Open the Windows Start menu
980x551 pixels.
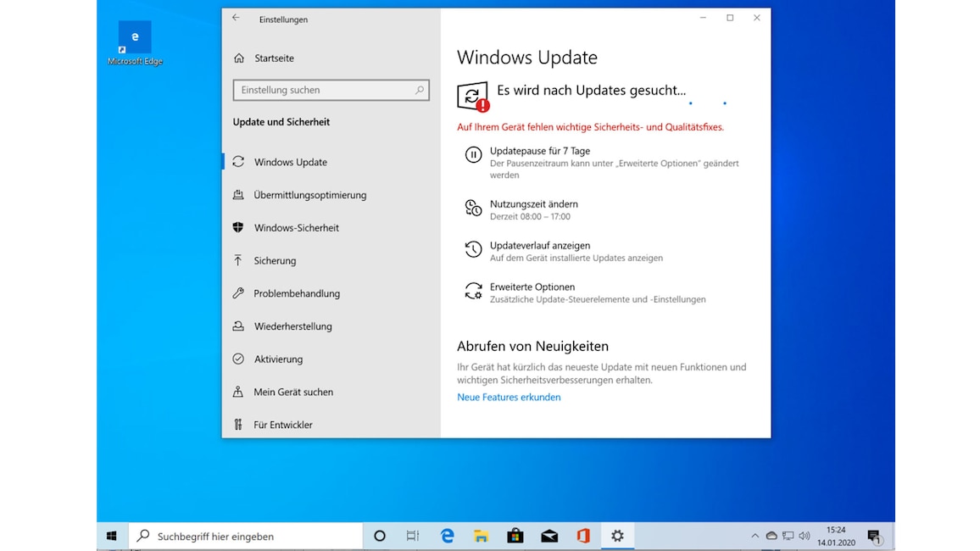click(112, 536)
